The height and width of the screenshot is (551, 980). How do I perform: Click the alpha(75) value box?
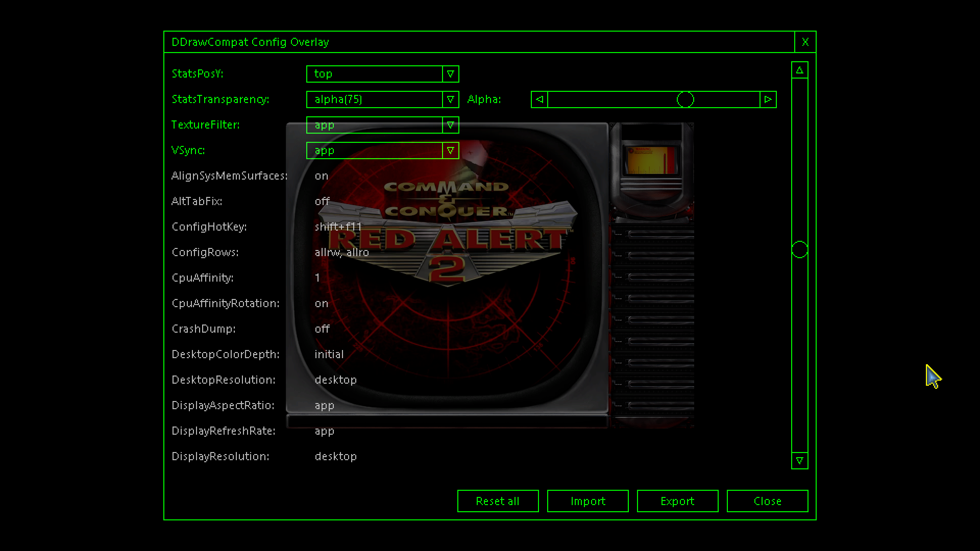pos(375,99)
